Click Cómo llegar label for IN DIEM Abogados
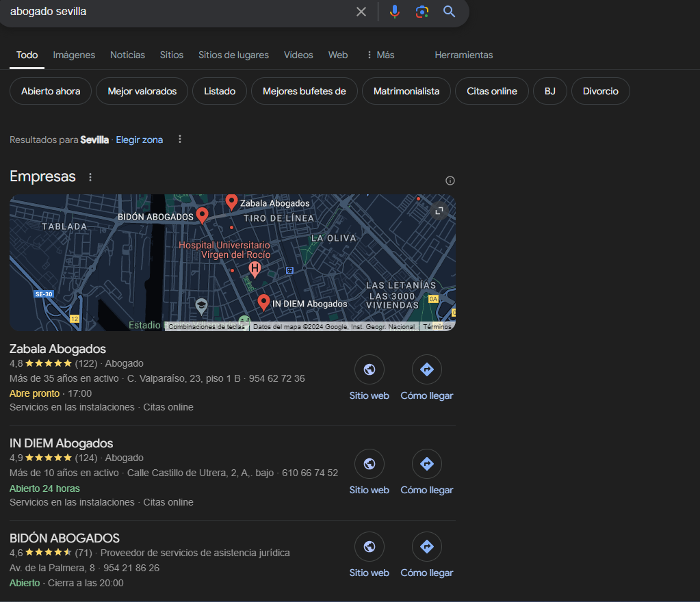This screenshot has height=602, width=700. (427, 490)
